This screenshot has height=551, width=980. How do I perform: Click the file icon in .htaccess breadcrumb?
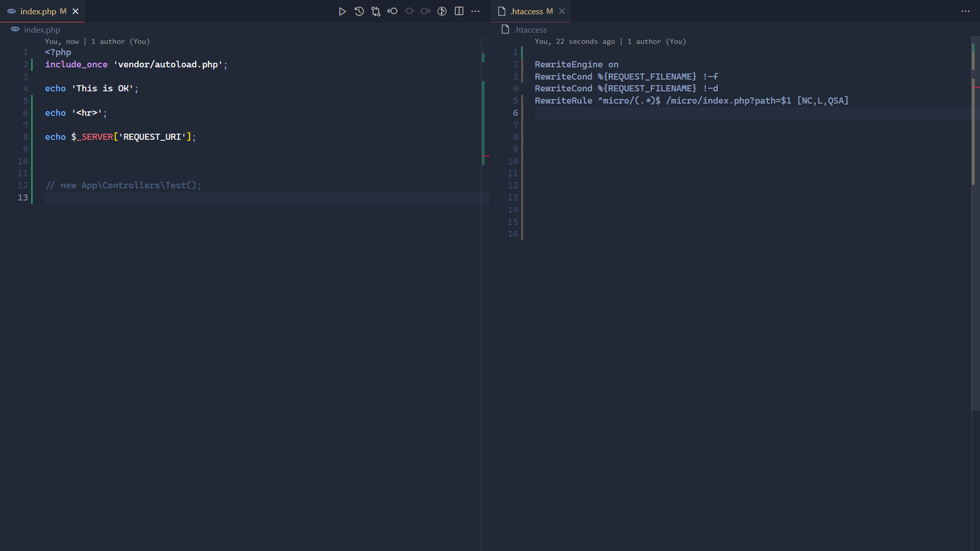(x=505, y=30)
